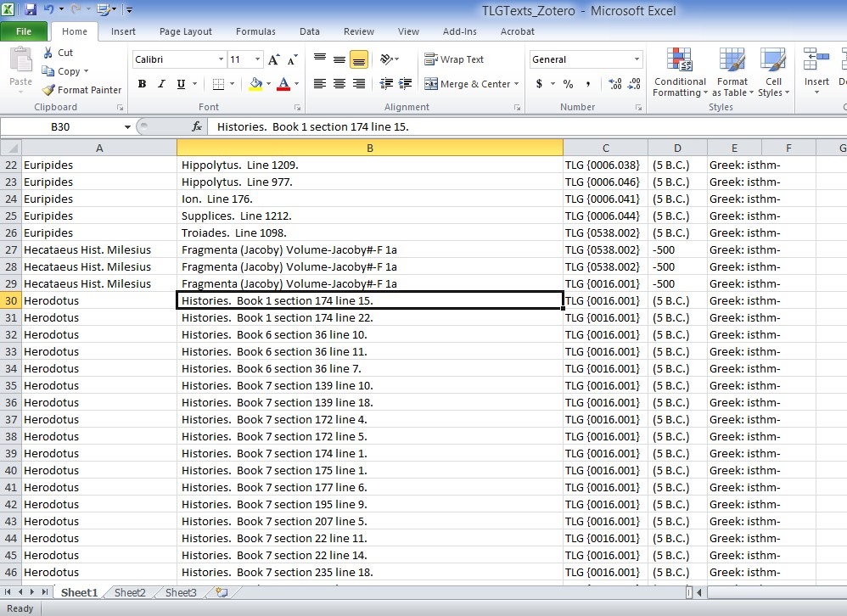The image size is (847, 616).
Task: Click the Insert Function fx icon
Action: tap(197, 126)
